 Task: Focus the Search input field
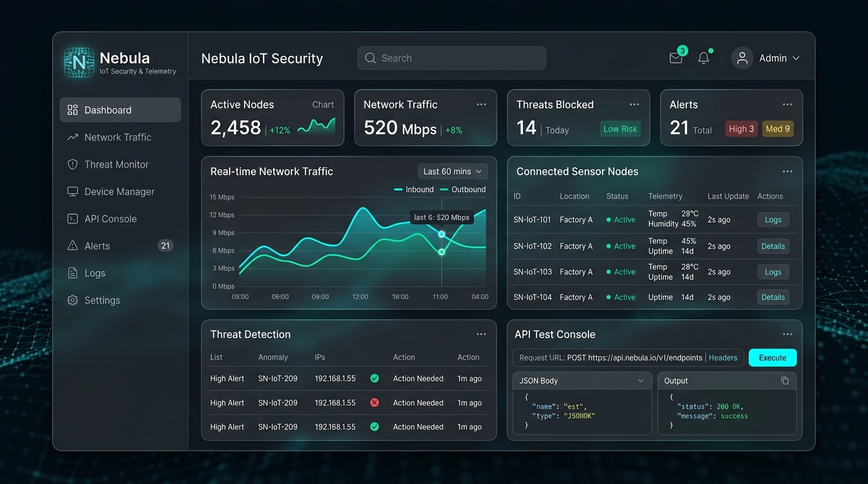(x=452, y=58)
